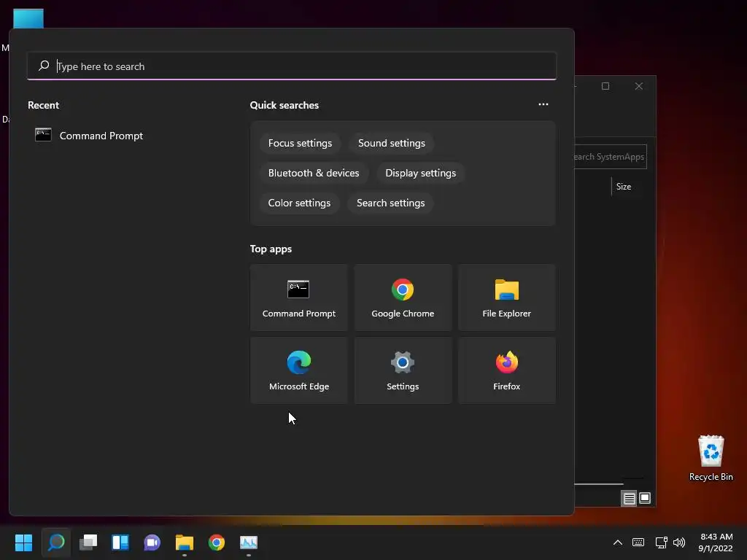Click touch keyboard tray icon
Screen dimensions: 747x560
click(638, 542)
